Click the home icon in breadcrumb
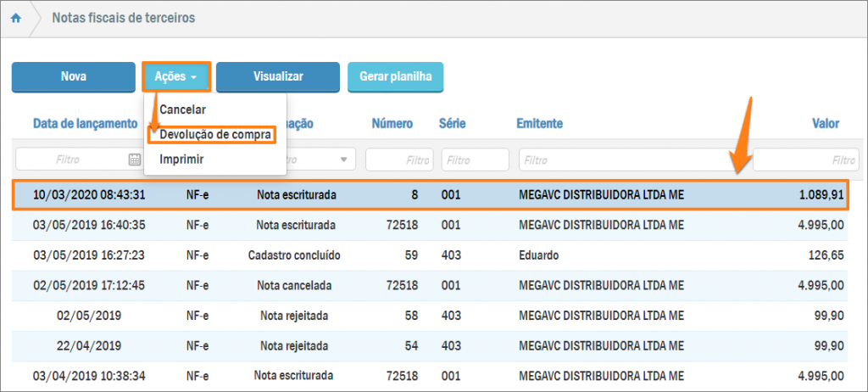The height and width of the screenshot is (392, 868). (x=16, y=18)
